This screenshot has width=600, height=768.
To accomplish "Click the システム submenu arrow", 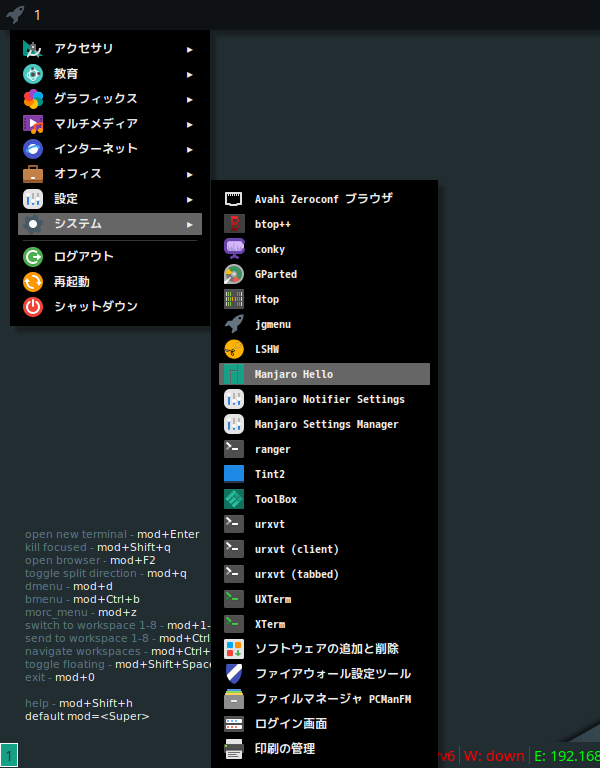I will tap(190, 224).
